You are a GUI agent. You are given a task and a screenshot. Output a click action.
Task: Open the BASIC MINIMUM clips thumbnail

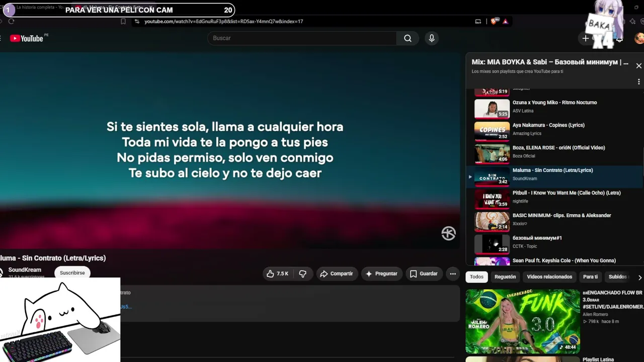click(x=492, y=222)
